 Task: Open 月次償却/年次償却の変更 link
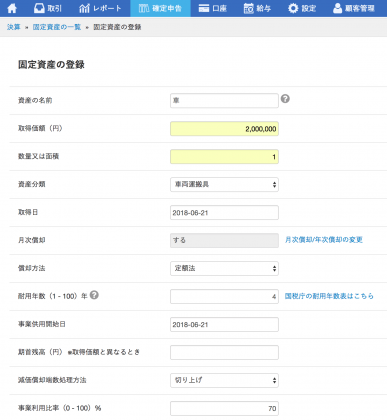pos(324,240)
